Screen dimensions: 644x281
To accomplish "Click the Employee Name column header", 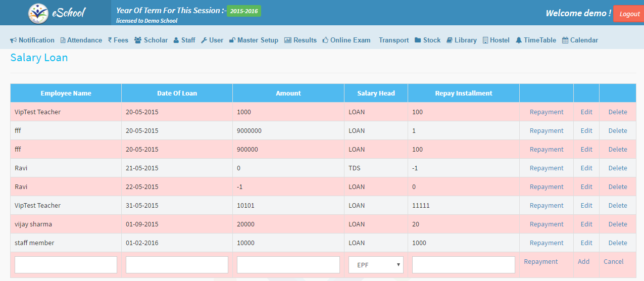I will click(x=66, y=93).
